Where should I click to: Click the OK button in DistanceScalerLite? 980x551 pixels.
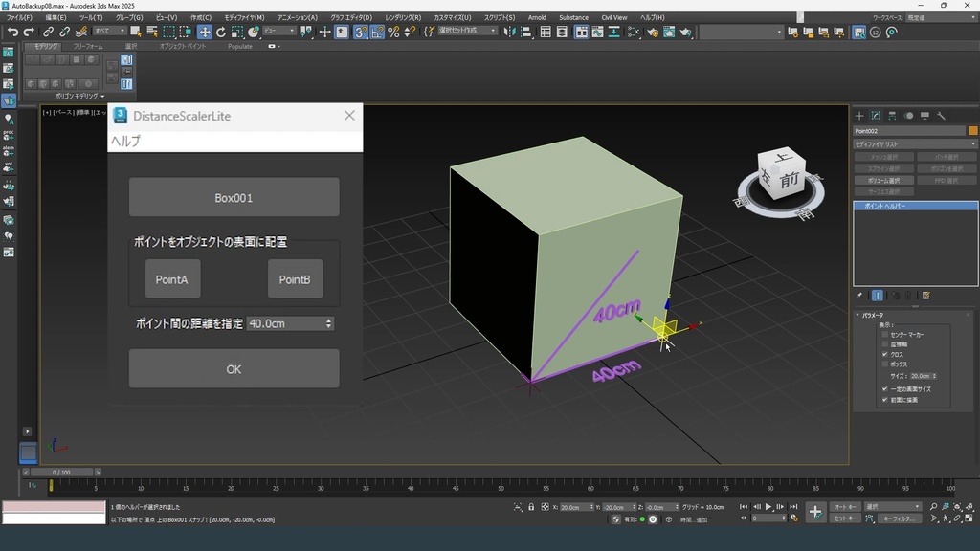(234, 368)
